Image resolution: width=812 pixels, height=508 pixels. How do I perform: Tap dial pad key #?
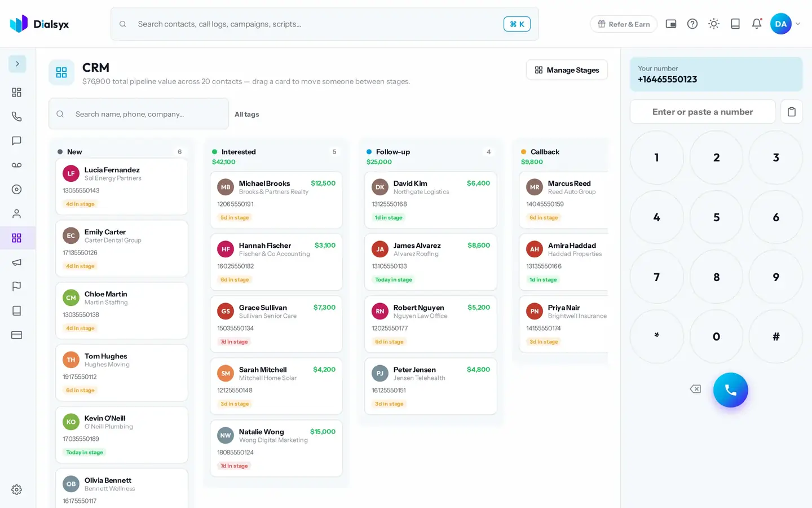(x=776, y=336)
